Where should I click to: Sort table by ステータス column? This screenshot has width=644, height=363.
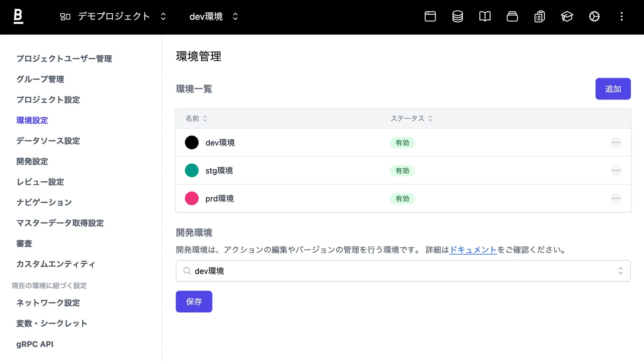click(x=411, y=118)
